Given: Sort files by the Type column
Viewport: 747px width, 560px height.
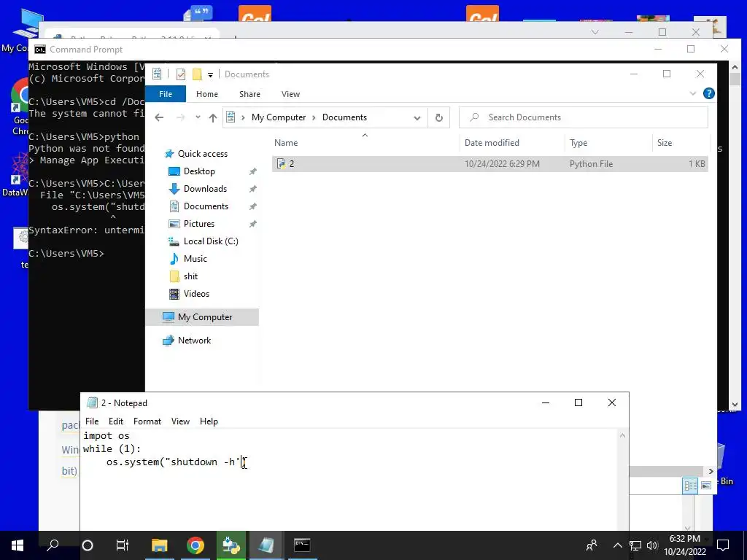Looking at the screenshot, I should pos(578,143).
